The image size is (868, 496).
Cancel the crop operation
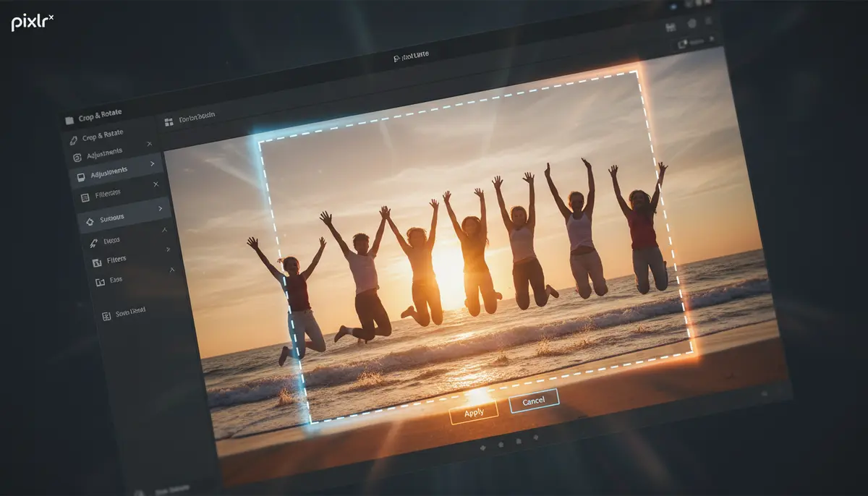[x=534, y=401]
